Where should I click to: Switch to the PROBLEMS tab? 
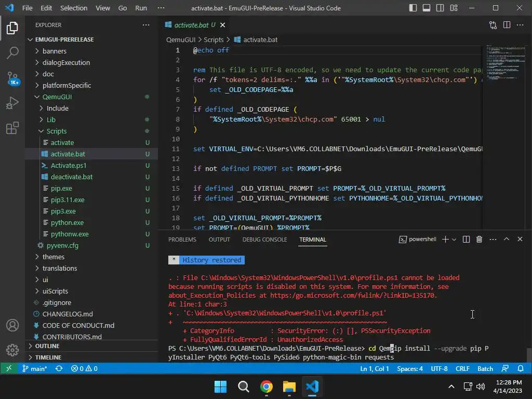tap(182, 240)
